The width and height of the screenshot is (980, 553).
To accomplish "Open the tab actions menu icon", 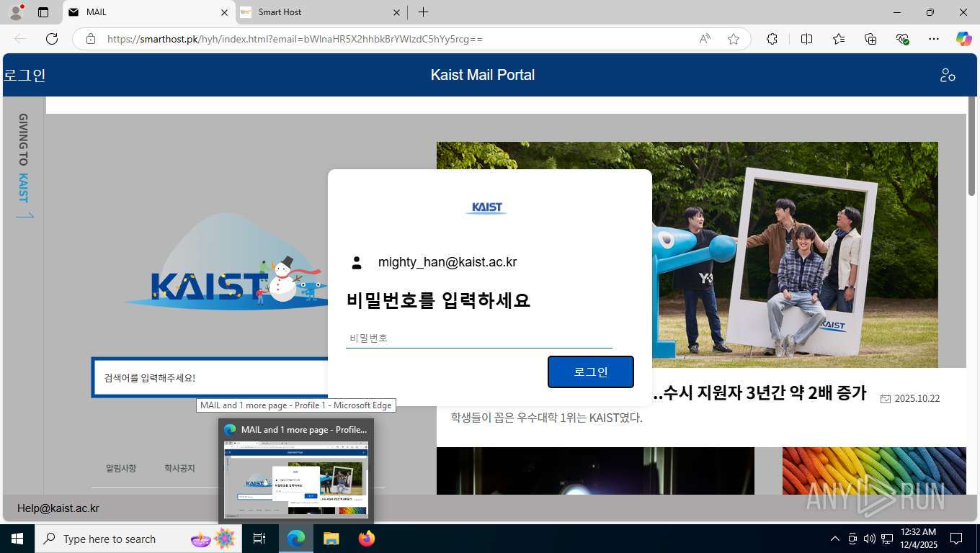I will (x=43, y=12).
